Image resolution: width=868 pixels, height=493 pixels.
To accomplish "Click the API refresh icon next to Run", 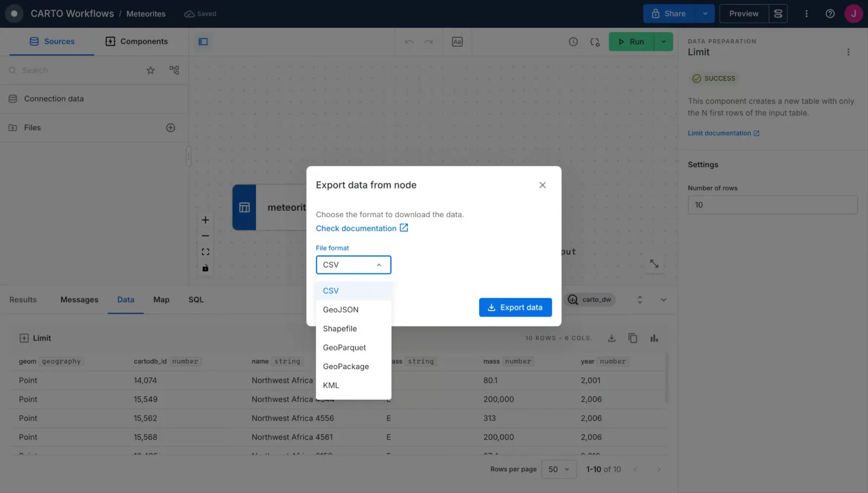I will point(595,42).
